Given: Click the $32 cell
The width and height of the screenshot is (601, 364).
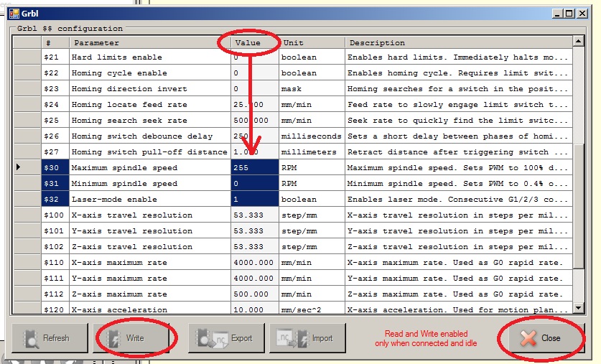Looking at the screenshot, I should coord(55,200).
